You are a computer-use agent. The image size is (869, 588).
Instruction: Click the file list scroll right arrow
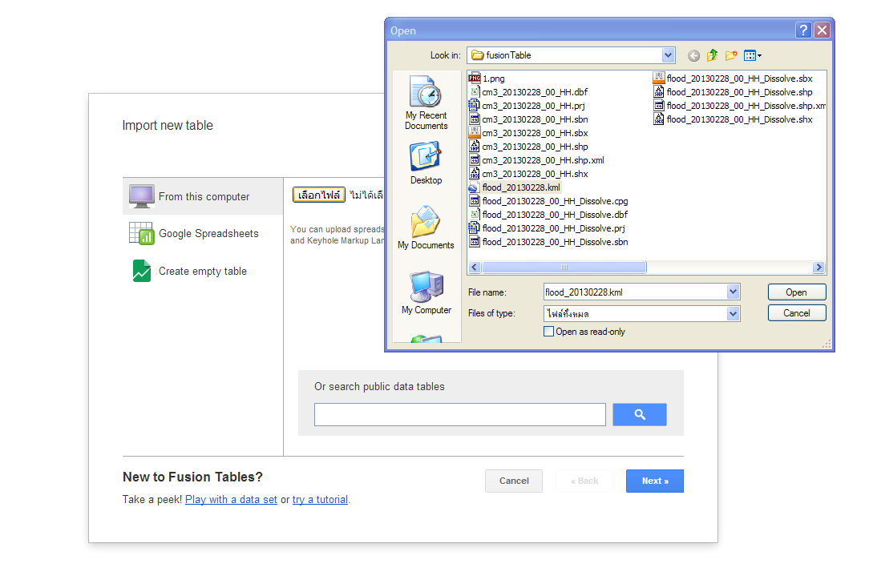[818, 268]
